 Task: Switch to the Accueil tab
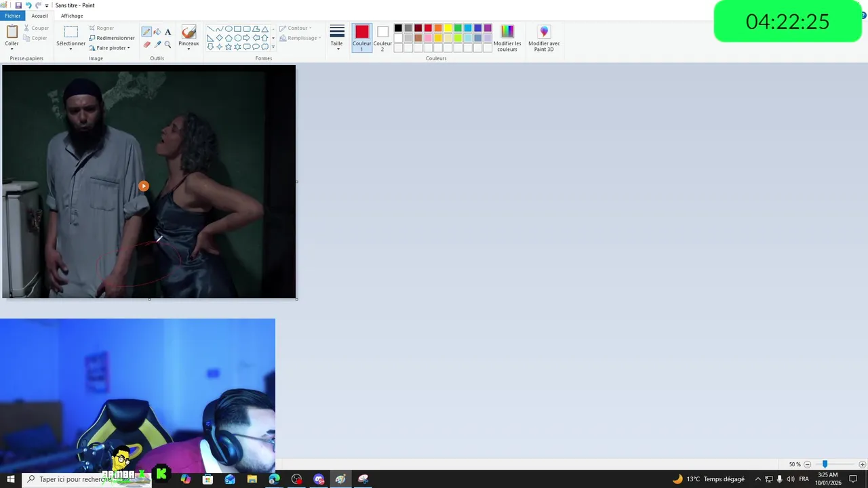tap(39, 16)
